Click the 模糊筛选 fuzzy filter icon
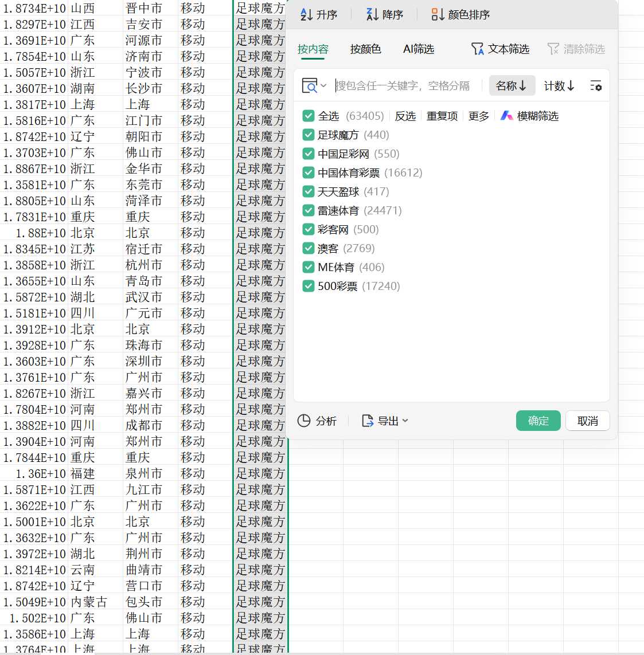Viewport: 644px width, 655px height. click(506, 116)
